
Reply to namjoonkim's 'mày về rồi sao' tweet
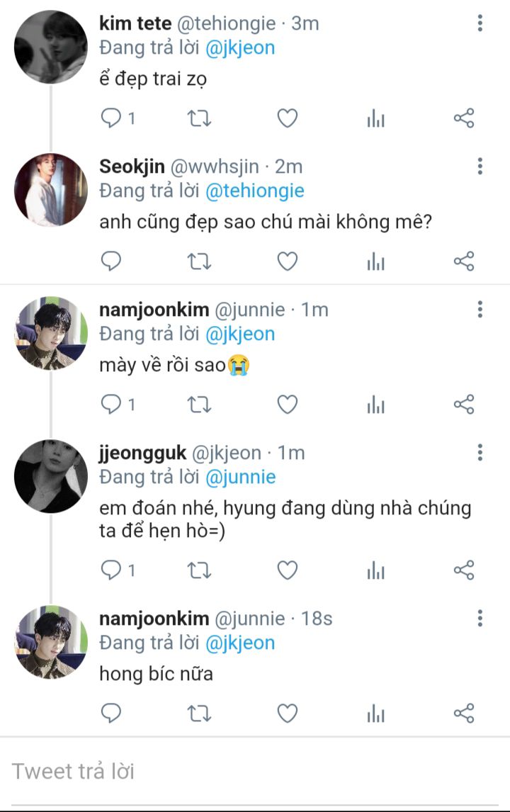tap(110, 405)
